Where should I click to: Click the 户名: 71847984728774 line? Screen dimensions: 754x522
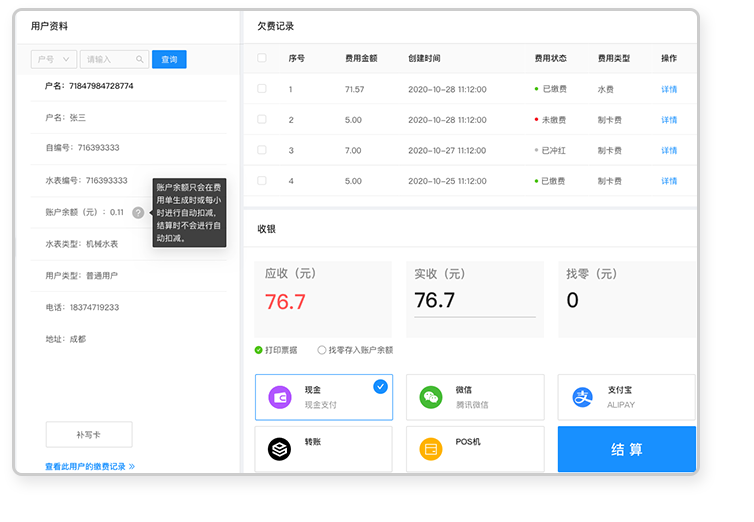89,86
